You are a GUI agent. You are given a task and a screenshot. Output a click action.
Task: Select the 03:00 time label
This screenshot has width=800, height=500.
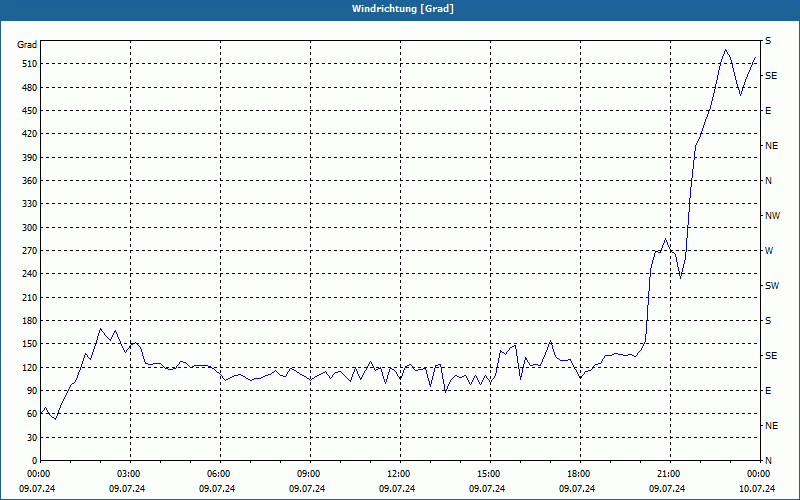[x=127, y=474]
